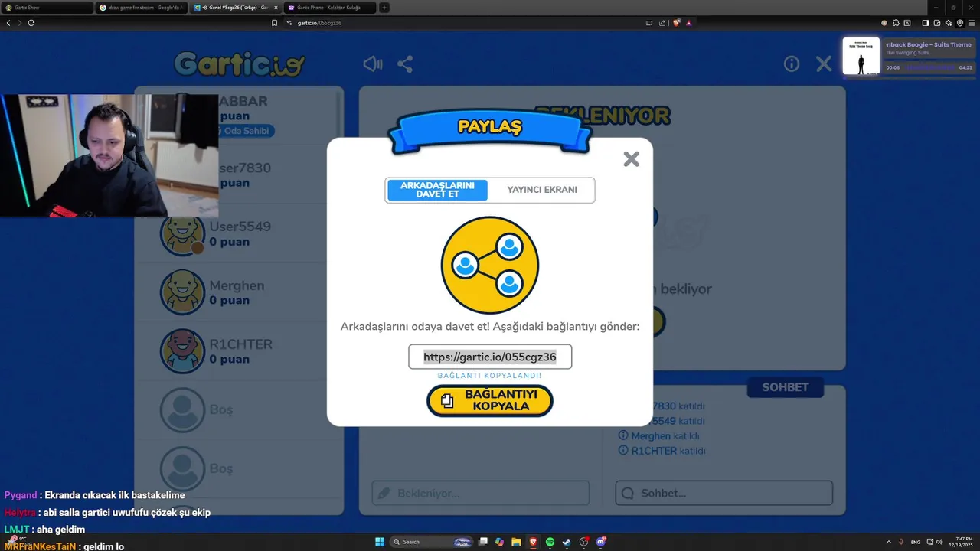The width and height of the screenshot is (980, 551).
Task: Open the browser main menu
Action: [x=972, y=23]
